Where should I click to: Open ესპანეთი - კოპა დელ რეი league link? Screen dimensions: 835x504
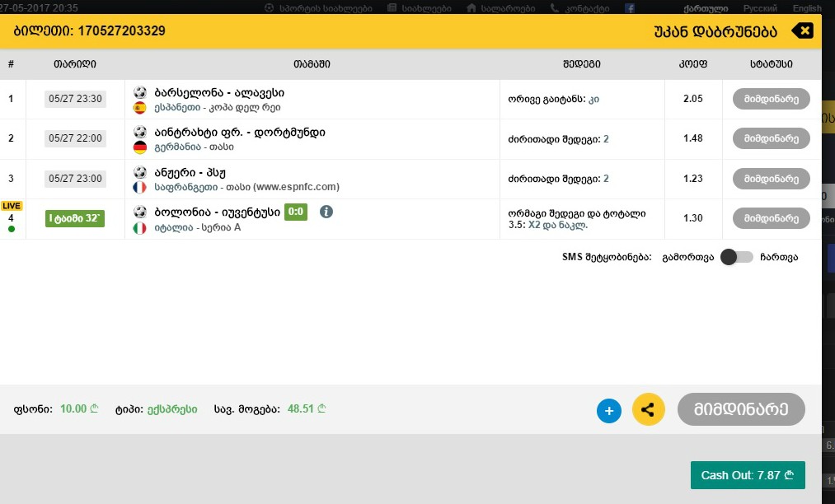(218, 108)
